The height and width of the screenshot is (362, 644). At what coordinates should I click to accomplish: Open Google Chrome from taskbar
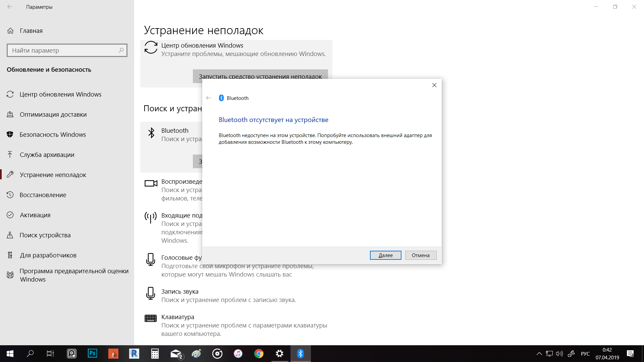point(259,354)
